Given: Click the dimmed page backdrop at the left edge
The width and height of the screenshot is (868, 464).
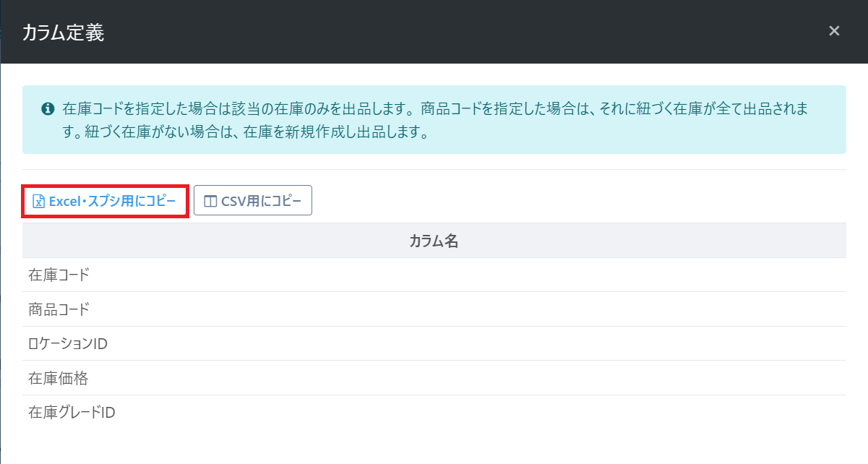Looking at the screenshot, I should click(0, 217).
